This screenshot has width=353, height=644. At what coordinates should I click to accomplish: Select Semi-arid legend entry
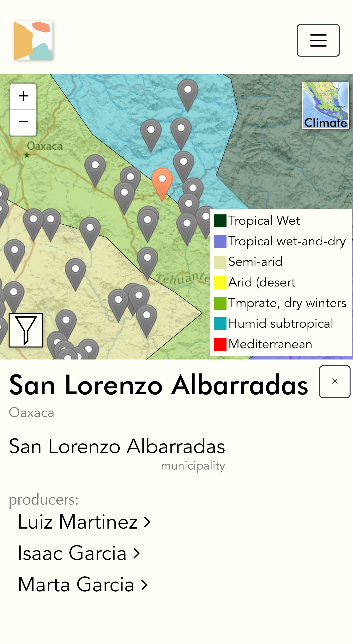[255, 262]
